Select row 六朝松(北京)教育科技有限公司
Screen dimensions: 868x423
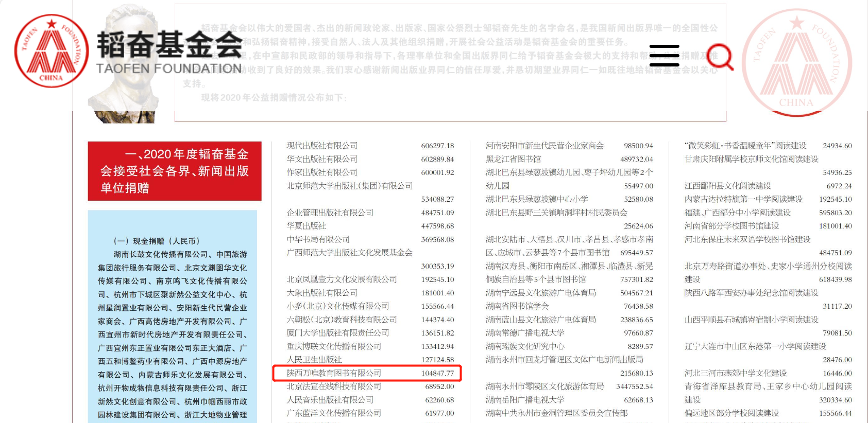(370, 320)
